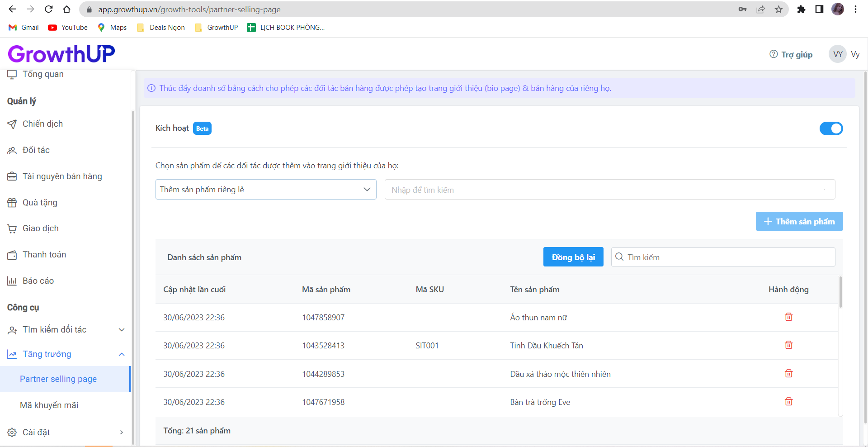868x447 pixels.
Task: Delete the Áo thun nam nữ product
Action: pyautogui.click(x=788, y=317)
